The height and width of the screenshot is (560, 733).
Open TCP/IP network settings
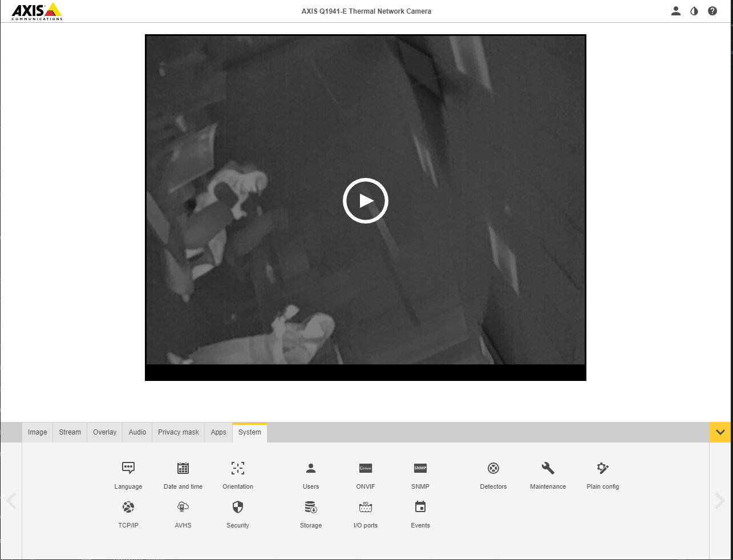[128, 508]
